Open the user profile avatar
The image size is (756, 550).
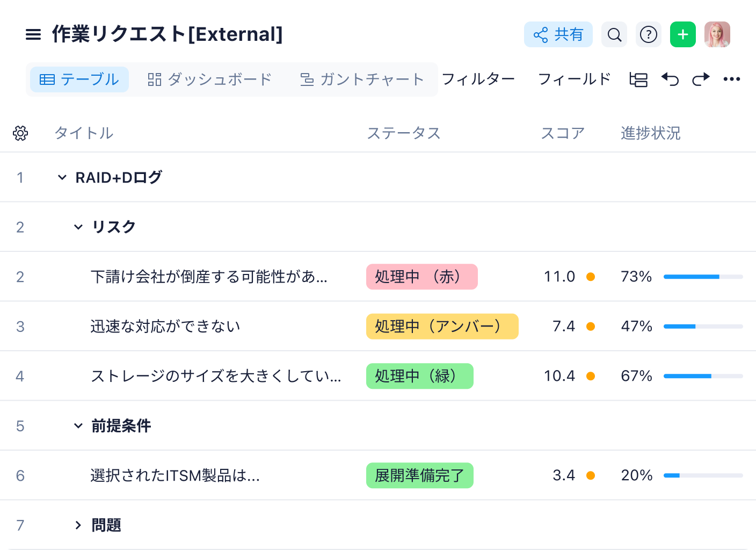717,35
